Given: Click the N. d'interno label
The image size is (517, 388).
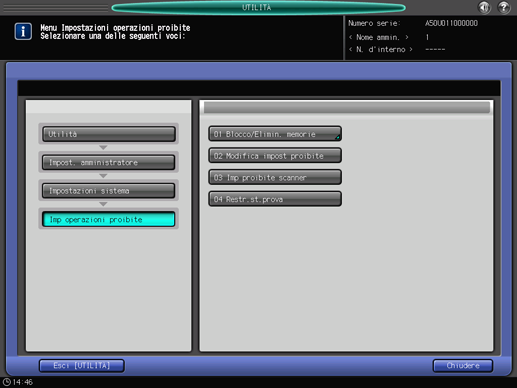Looking at the screenshot, I should point(381,49).
